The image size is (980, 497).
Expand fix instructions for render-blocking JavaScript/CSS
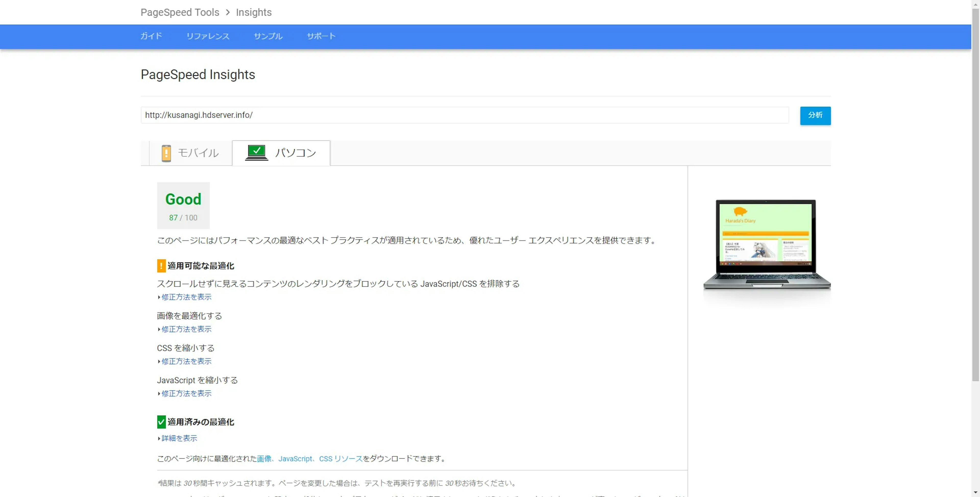[186, 297]
